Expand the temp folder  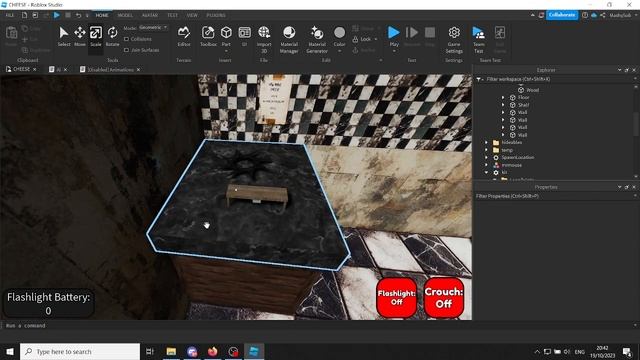tap(487, 150)
